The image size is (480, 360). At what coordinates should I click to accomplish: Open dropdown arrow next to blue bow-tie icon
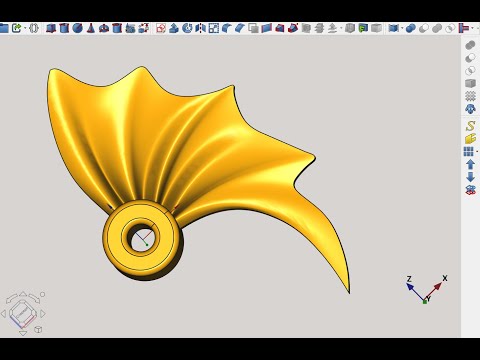(402, 29)
